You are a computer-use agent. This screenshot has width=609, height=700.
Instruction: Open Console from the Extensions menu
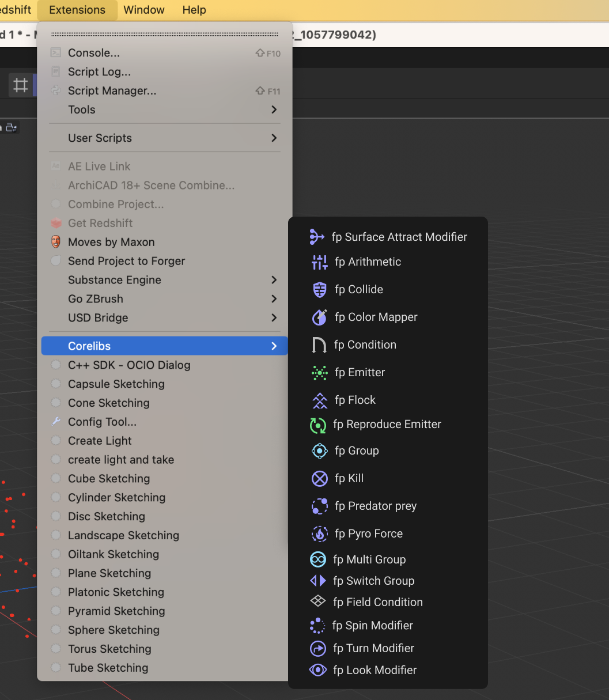[x=165, y=52]
